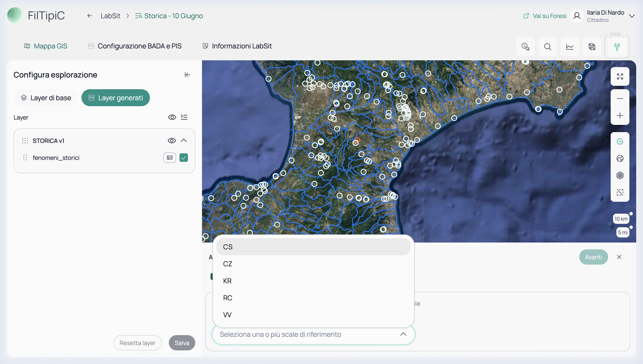Zoom in on the map
This screenshot has width=643, height=364.
pyautogui.click(x=620, y=116)
